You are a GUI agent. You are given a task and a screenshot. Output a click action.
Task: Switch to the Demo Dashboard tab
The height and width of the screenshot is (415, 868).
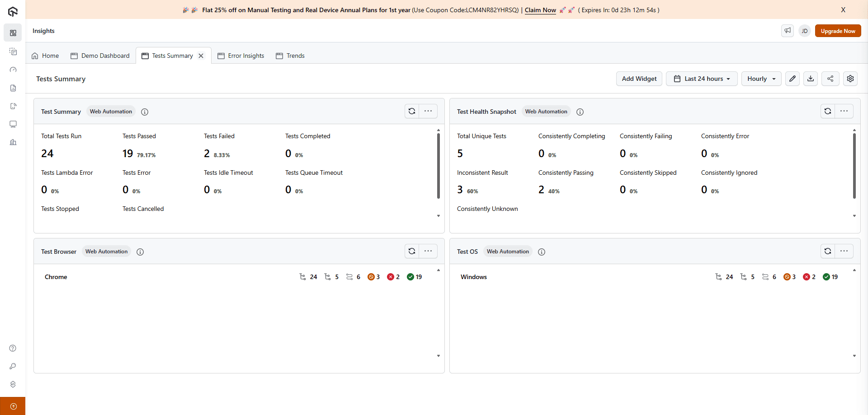100,56
